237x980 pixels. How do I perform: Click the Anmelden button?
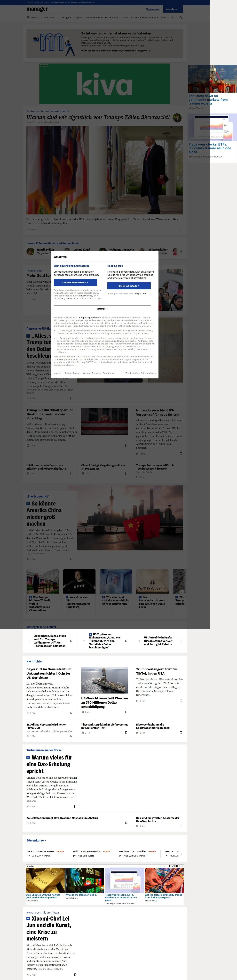[x=173, y=9]
